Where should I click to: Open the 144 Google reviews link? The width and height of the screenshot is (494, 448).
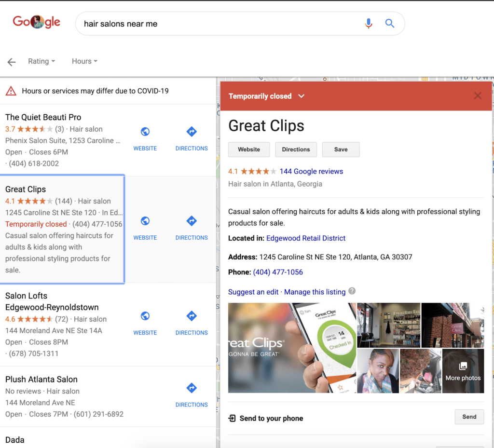click(x=311, y=171)
